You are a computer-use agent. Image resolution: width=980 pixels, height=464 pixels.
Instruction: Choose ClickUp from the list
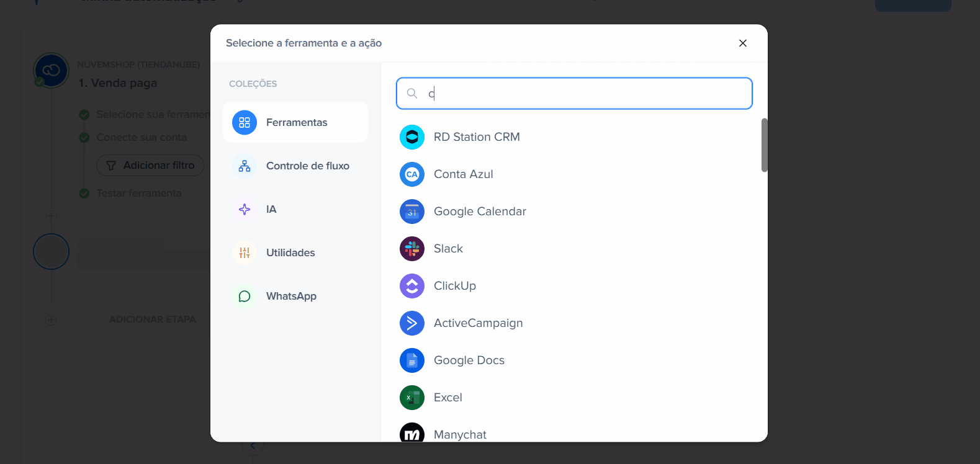574,286
